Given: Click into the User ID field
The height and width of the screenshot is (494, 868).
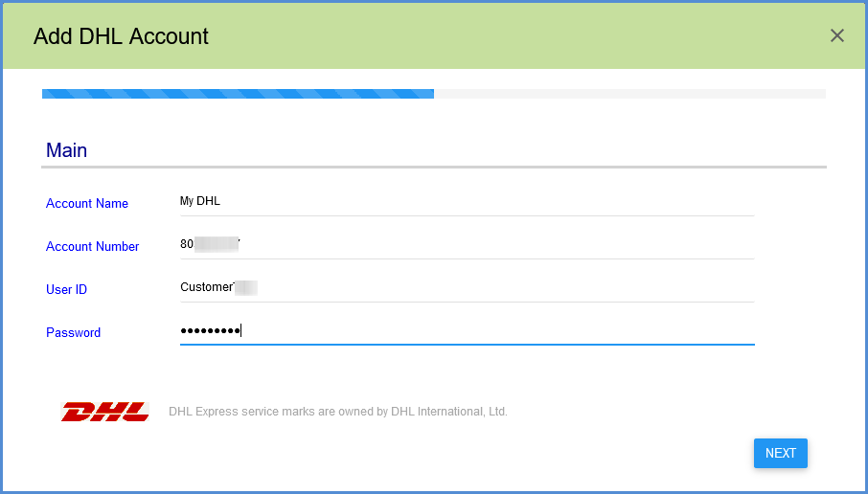Looking at the screenshot, I should [x=468, y=287].
